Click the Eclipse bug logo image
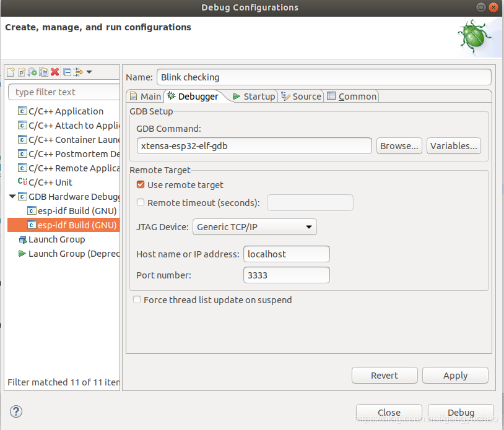Image resolution: width=504 pixels, height=430 pixels. click(474, 36)
